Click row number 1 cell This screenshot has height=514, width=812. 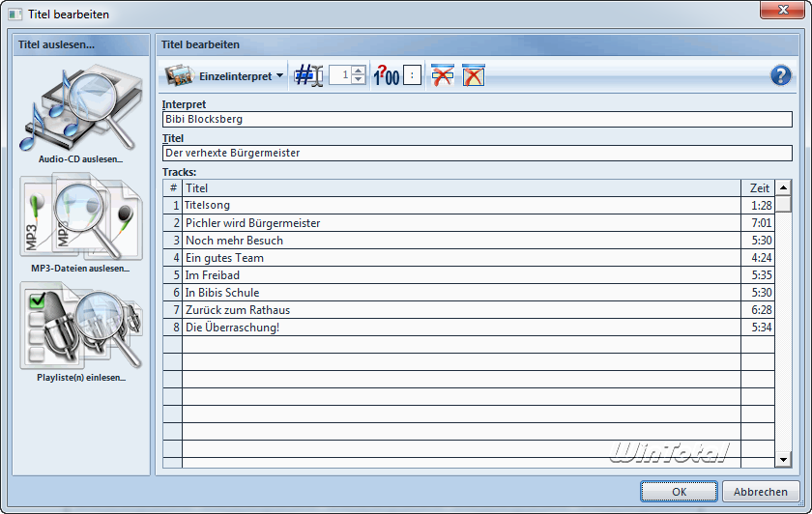(172, 206)
